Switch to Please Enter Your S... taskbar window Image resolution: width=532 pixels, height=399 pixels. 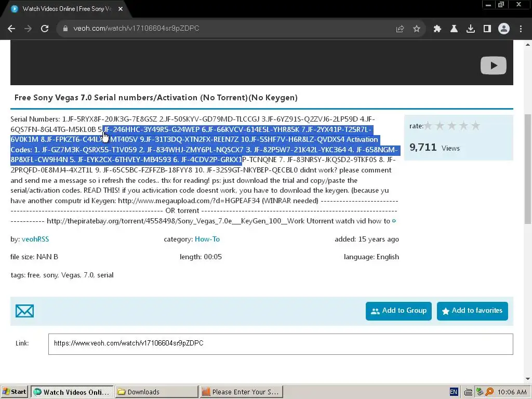pos(241,392)
